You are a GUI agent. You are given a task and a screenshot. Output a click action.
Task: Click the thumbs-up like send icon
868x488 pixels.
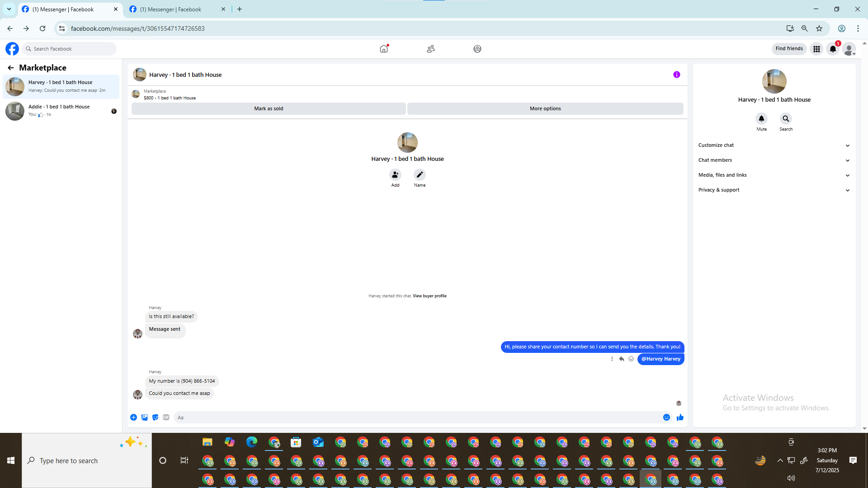click(680, 418)
